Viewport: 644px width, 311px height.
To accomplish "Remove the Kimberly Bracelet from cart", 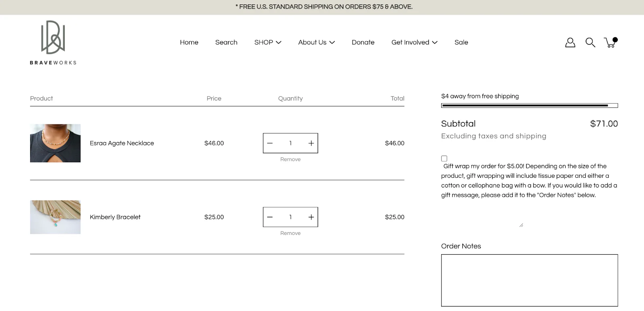I will (x=290, y=233).
